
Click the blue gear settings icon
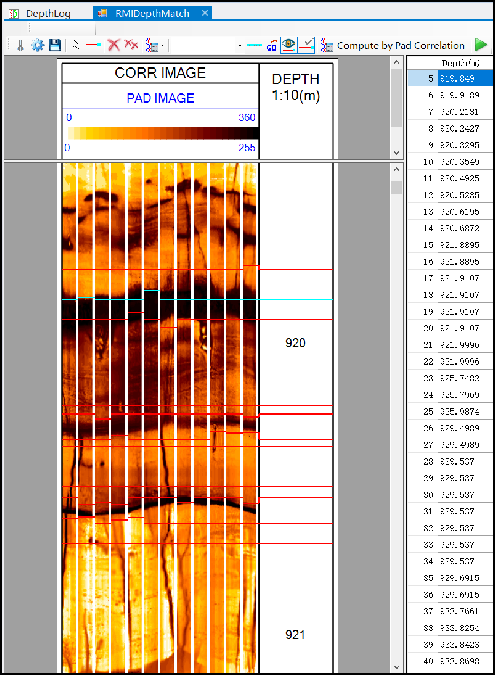tap(37, 45)
